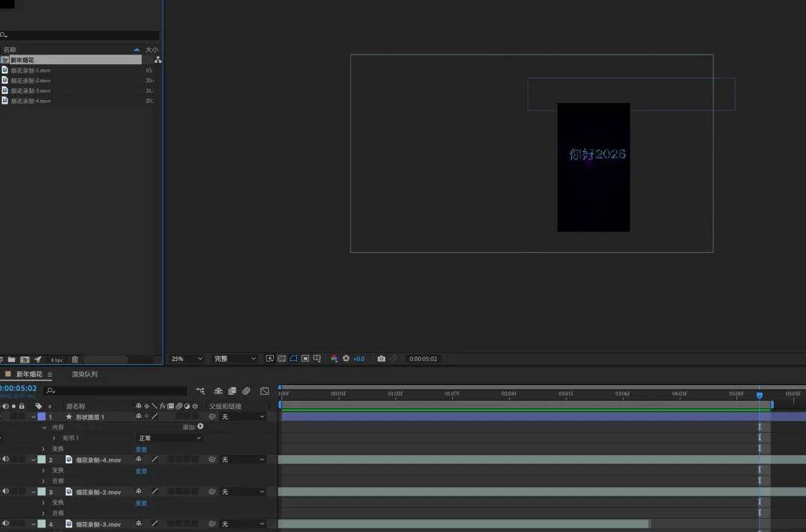Viewport: 806px width, 532px height.
Task: Open the 完整 resolution dropdown
Action: point(234,359)
